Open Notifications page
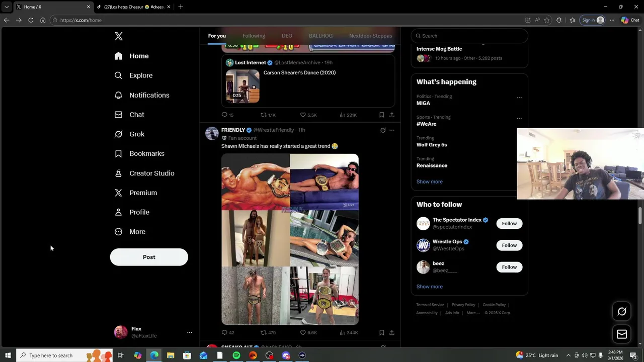644x362 pixels. [x=141, y=95]
